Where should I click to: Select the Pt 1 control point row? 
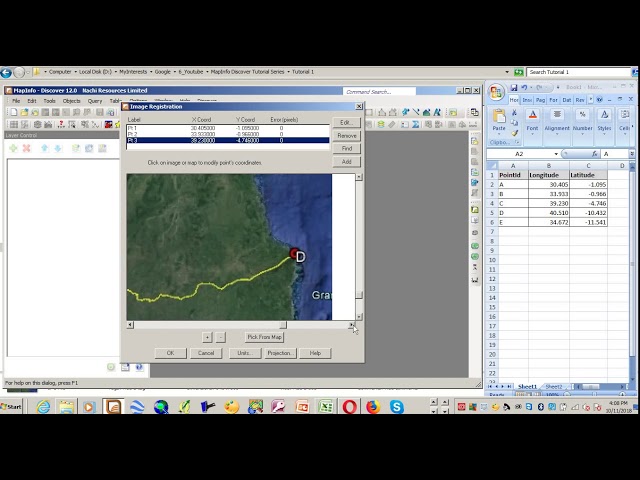228,128
